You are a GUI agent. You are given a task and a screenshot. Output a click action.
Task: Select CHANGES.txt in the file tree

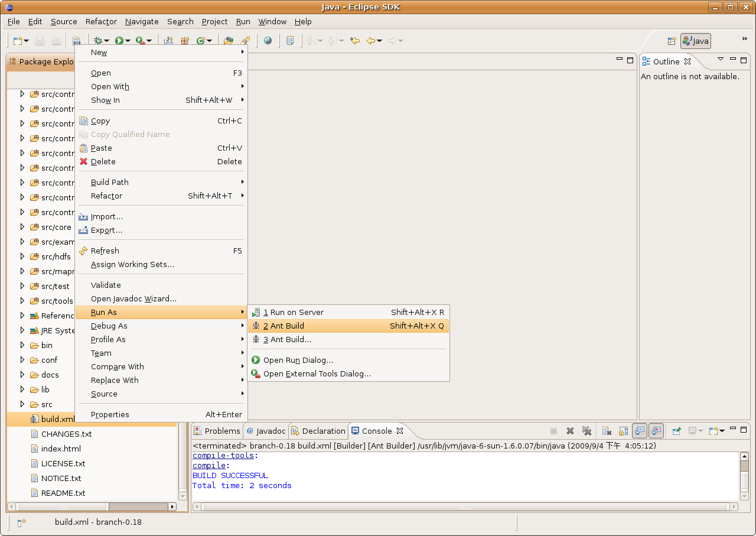pos(66,434)
